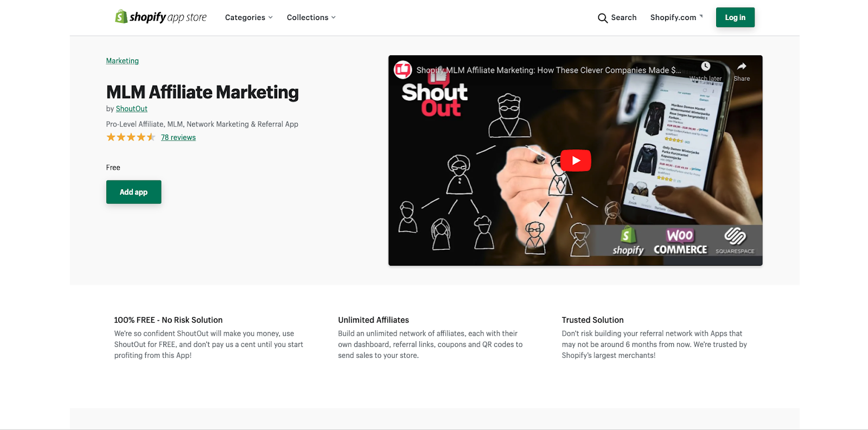Click the Search label in header
868x430 pixels.
(623, 17)
